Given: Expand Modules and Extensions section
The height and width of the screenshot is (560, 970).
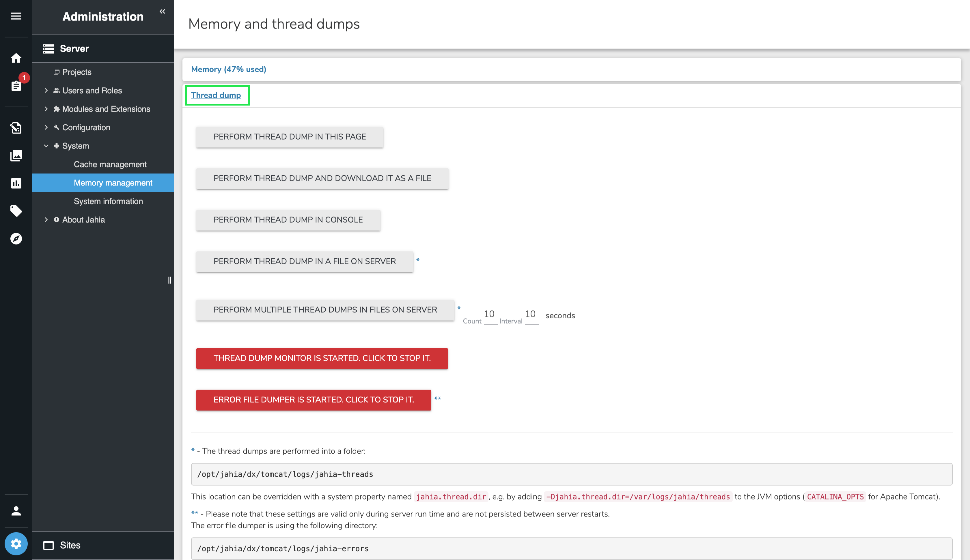Looking at the screenshot, I should pos(46,109).
